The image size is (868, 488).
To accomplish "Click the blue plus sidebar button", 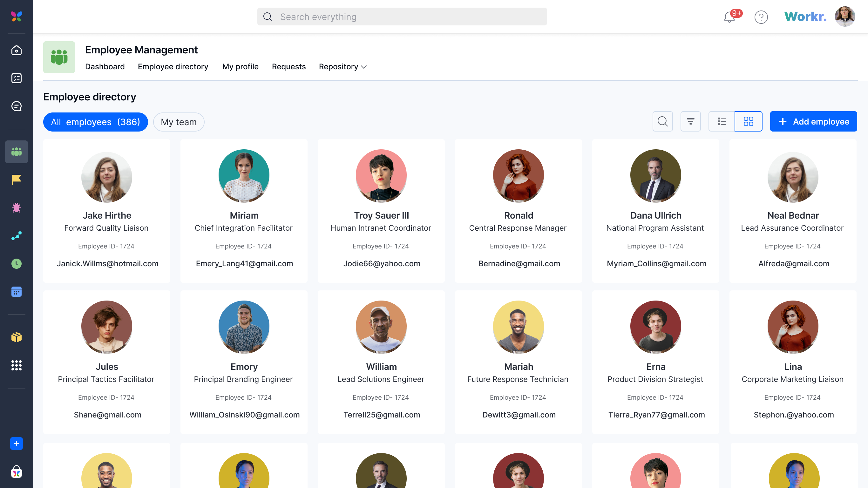I will click(x=16, y=444).
